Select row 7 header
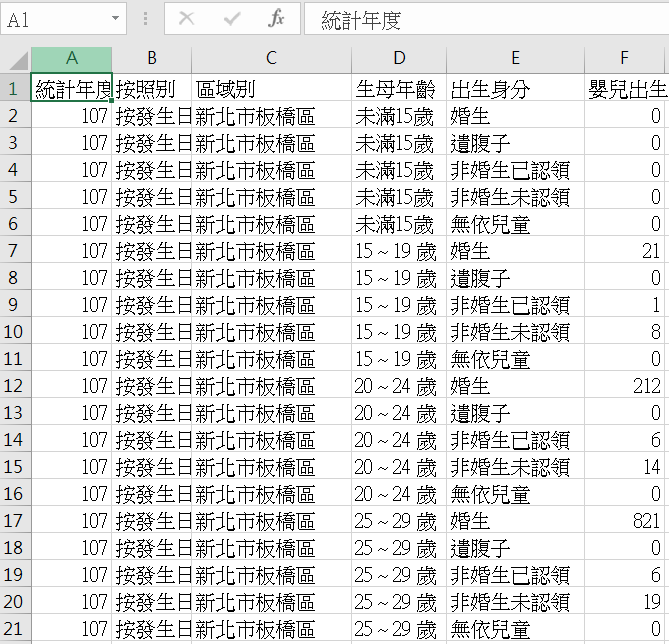Screen dimensions: 669x644 tap(15, 251)
